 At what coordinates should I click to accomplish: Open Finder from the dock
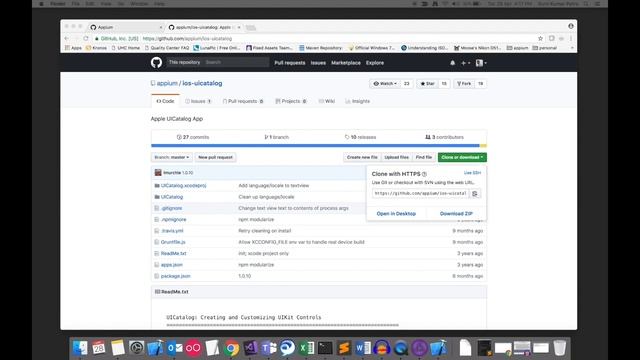tap(80, 348)
